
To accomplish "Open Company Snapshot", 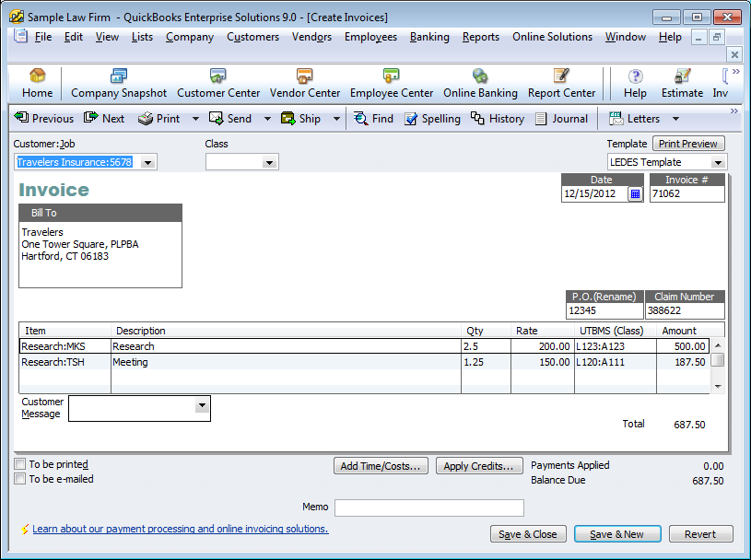I will click(x=119, y=83).
